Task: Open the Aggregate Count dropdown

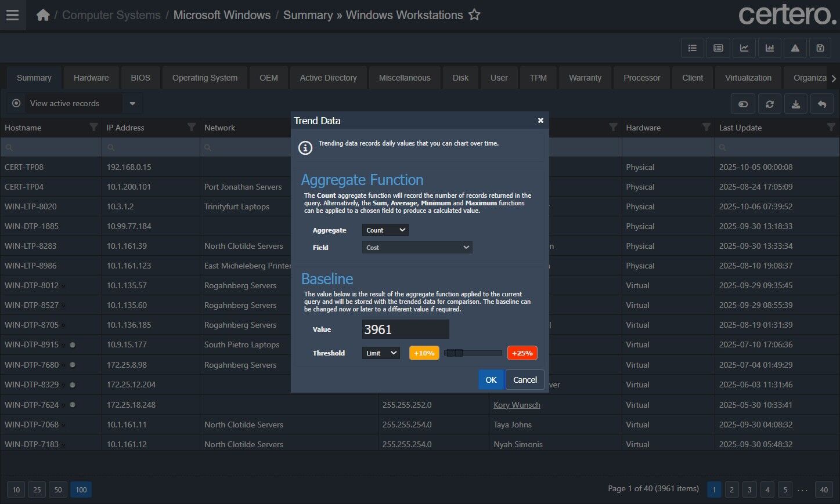Action: pyautogui.click(x=385, y=230)
